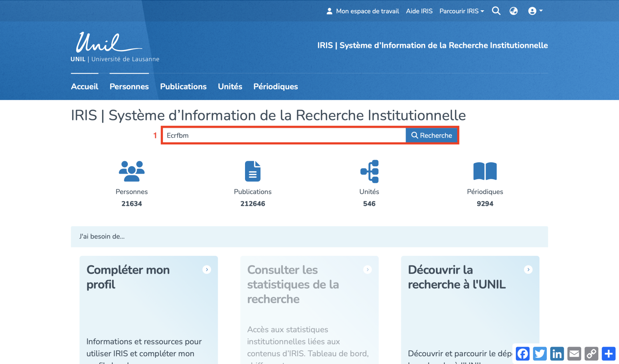Click the Périodiques open book icon
The width and height of the screenshot is (619, 364).
485,171
